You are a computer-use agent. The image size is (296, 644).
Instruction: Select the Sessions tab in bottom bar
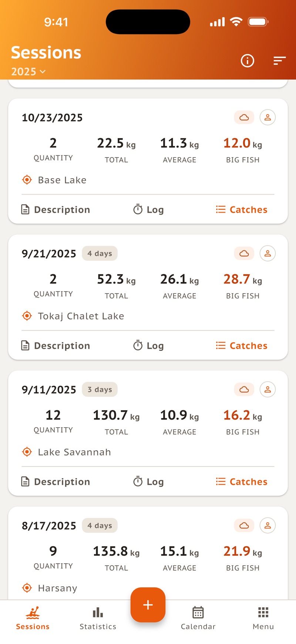point(33,619)
